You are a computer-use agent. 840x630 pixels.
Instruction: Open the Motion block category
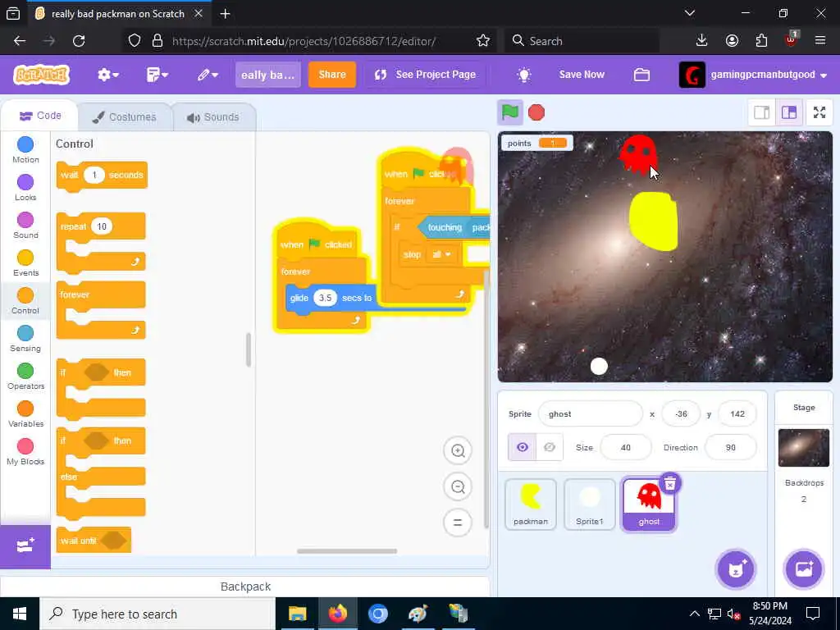(x=25, y=150)
